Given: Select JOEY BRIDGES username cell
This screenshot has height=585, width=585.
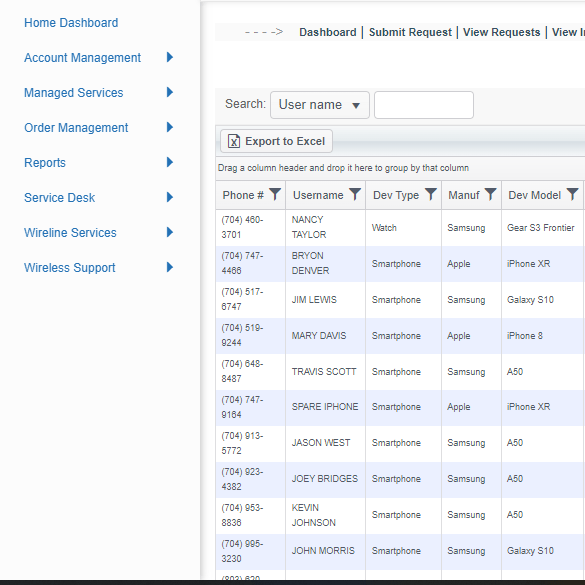Looking at the screenshot, I should click(x=325, y=479).
